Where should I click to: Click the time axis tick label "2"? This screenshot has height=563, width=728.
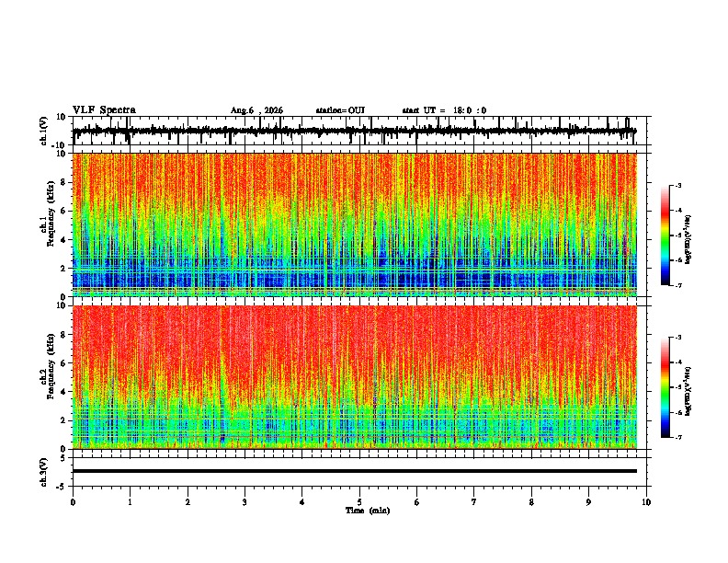pos(188,502)
